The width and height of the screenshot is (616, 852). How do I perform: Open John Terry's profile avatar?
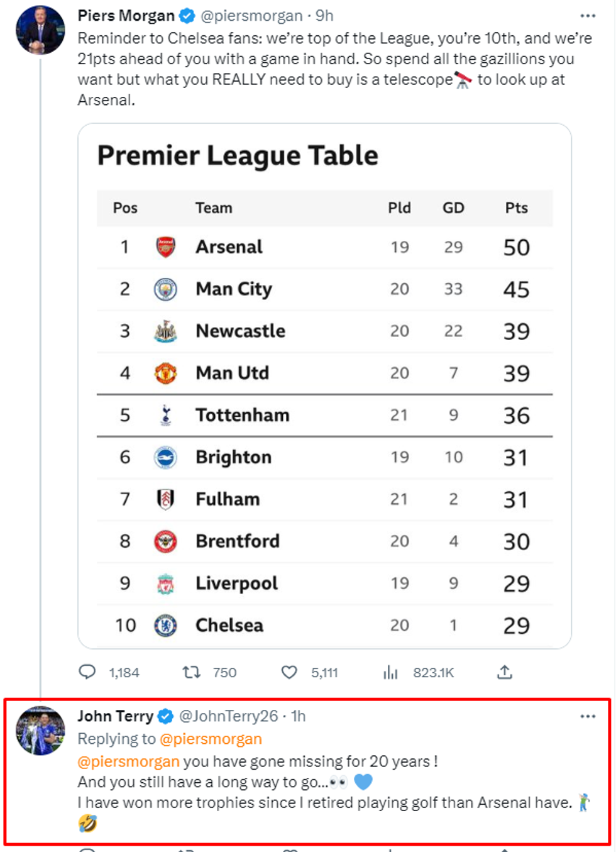[40, 730]
